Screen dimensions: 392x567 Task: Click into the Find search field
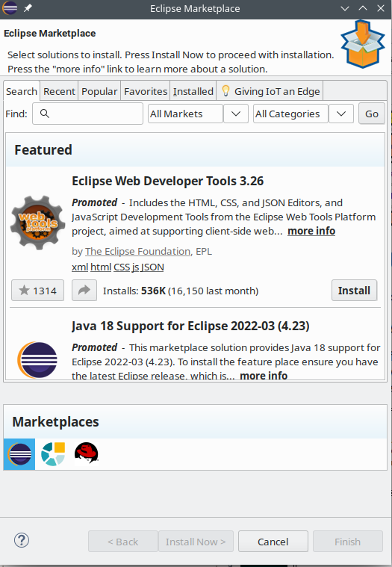(x=88, y=114)
